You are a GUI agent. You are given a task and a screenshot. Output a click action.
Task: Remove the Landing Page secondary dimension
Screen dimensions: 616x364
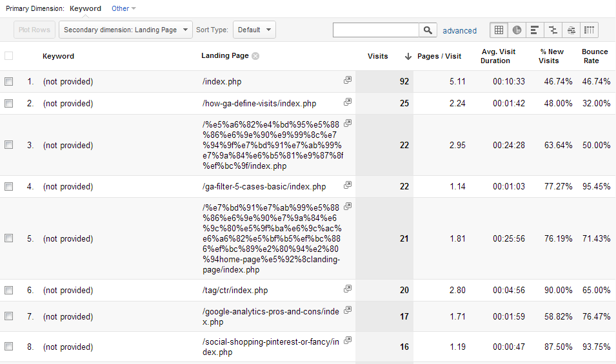point(255,56)
